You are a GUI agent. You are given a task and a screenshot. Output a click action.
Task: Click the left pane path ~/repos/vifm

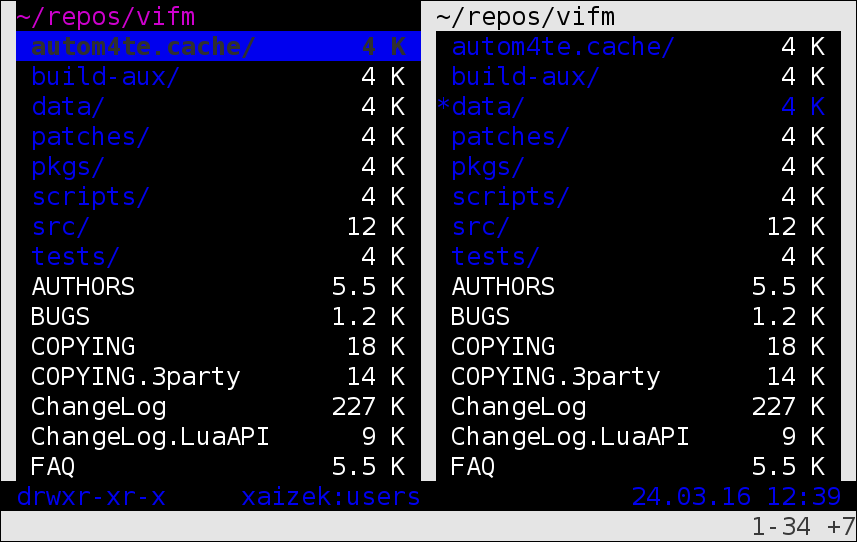point(105,17)
